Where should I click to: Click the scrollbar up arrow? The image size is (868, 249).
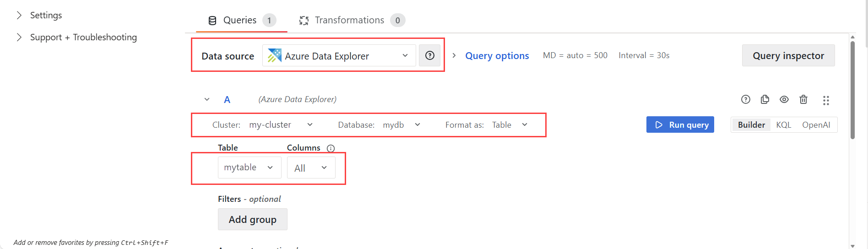(x=852, y=37)
